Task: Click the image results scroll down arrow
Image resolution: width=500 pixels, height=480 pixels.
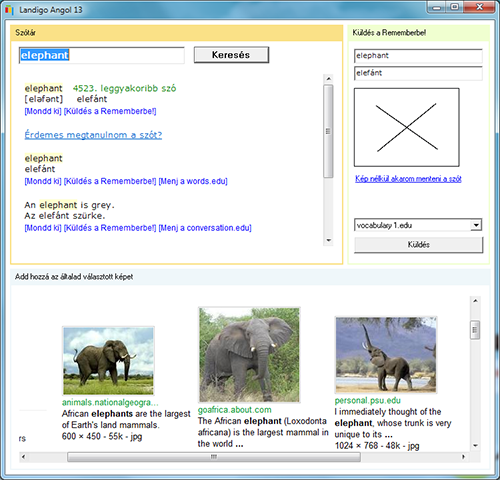Action: (x=475, y=446)
